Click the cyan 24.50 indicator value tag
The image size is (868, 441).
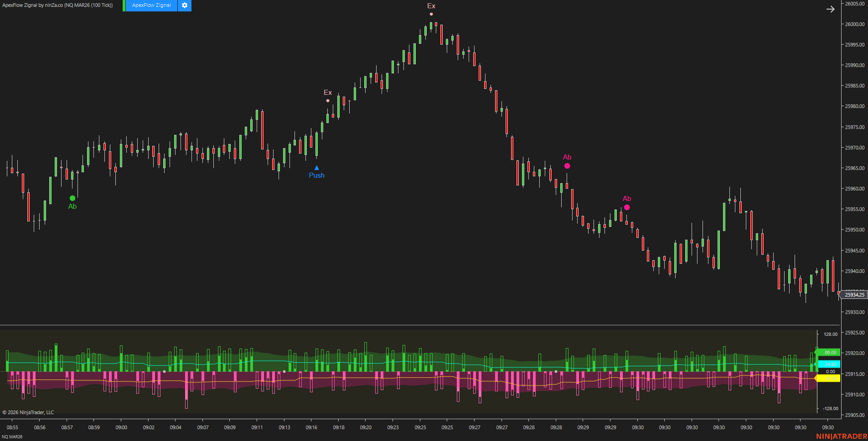coord(830,364)
